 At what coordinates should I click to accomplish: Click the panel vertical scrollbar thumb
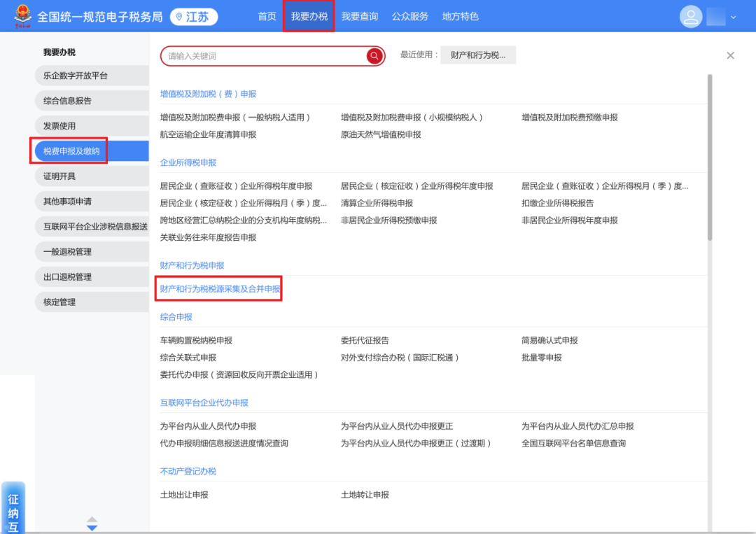pos(710,157)
